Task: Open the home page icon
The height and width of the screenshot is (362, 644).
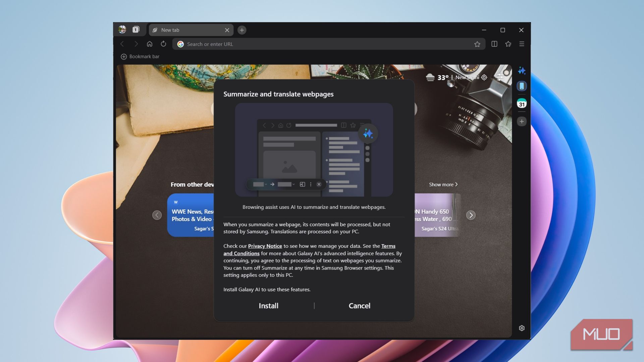Action: coord(150,44)
